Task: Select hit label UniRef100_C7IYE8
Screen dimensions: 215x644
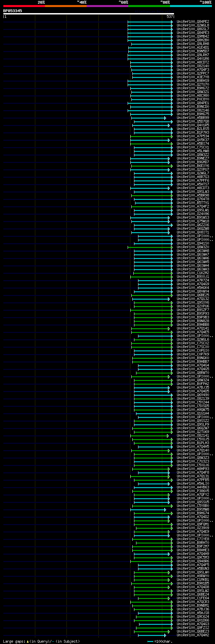Action: [x=193, y=539]
